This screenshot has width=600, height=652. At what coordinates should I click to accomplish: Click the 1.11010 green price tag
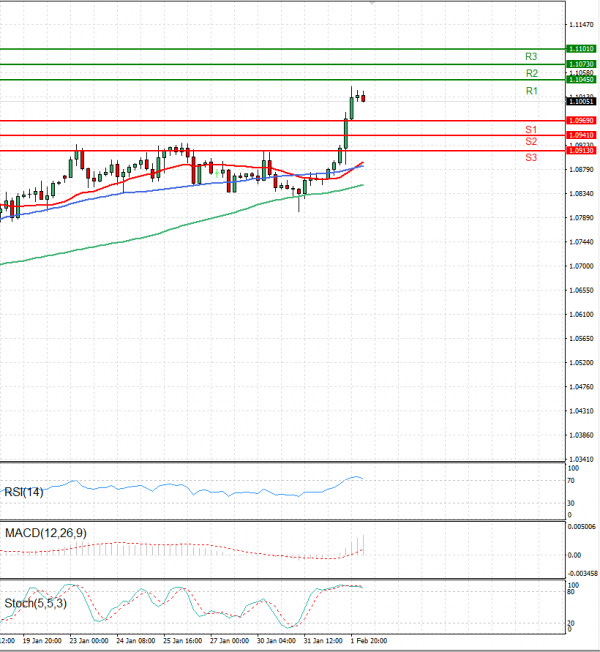(580, 48)
